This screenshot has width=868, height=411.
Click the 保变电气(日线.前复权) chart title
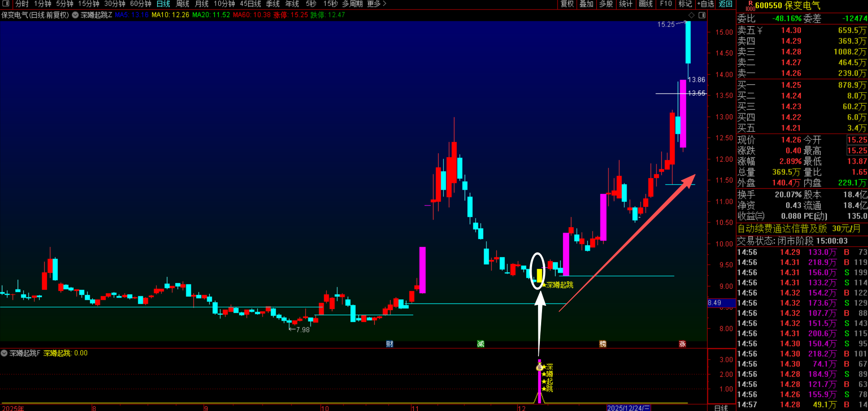(x=35, y=15)
